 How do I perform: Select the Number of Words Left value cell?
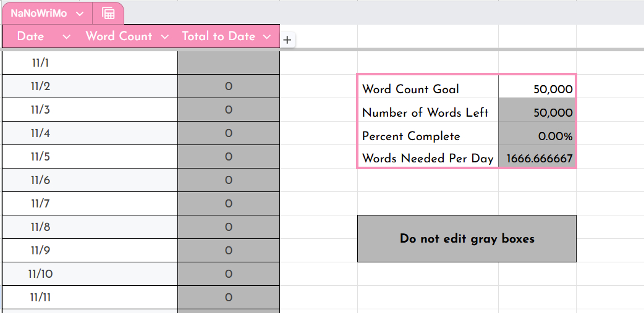[536, 112]
